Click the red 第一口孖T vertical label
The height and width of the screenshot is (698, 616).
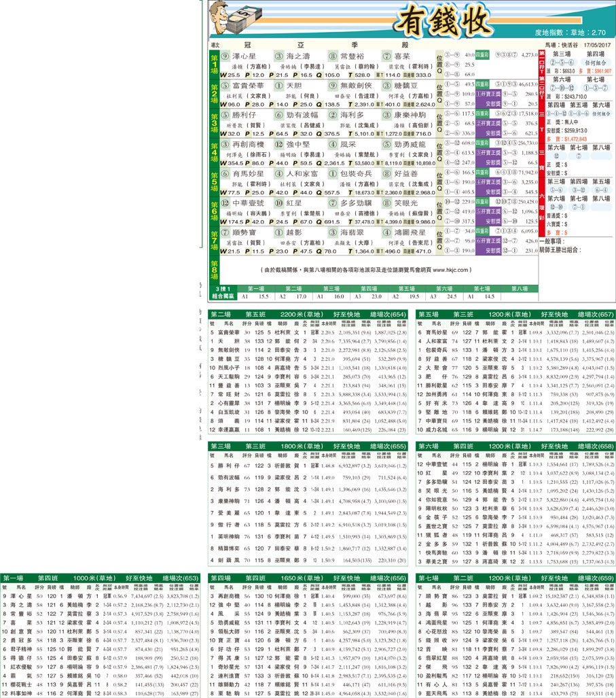pyautogui.click(x=542, y=65)
